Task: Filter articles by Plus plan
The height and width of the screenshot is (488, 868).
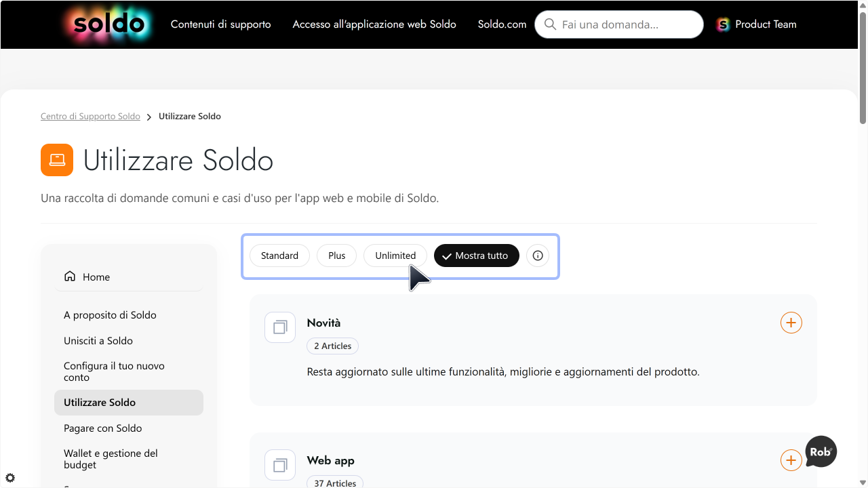Action: pyautogui.click(x=337, y=256)
